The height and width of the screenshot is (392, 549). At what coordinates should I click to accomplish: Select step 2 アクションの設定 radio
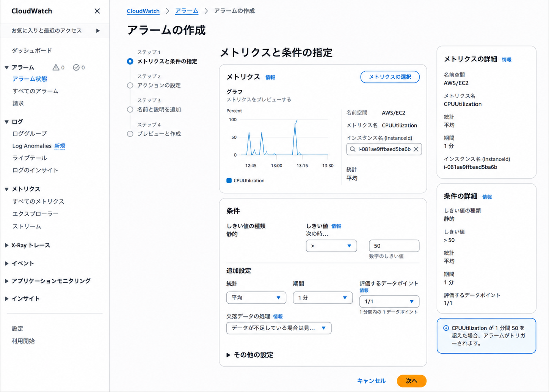click(130, 85)
